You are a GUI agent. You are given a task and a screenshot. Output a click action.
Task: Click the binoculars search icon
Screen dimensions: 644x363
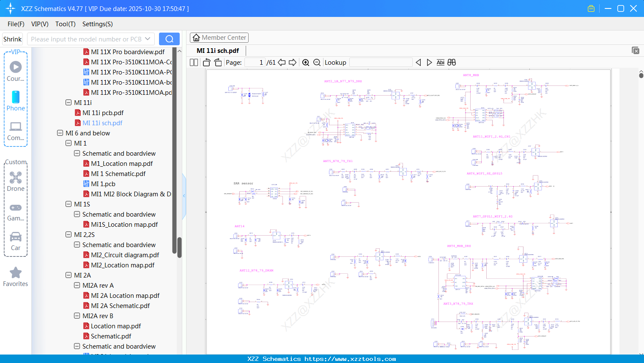point(452,63)
